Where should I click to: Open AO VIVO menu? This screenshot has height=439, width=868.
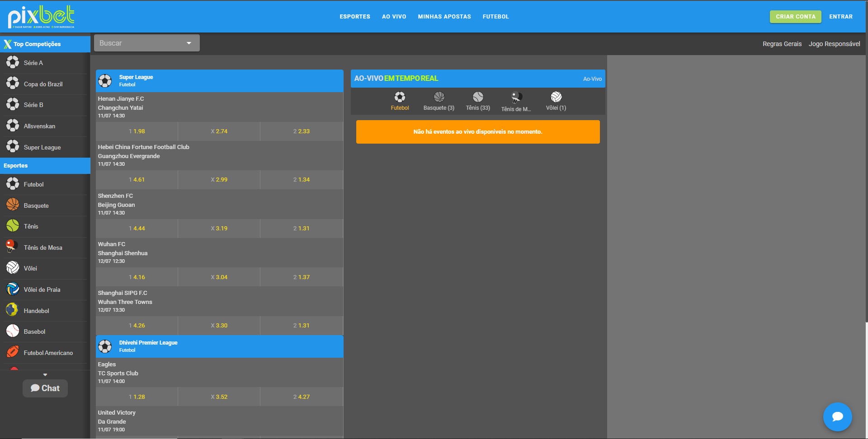394,17
